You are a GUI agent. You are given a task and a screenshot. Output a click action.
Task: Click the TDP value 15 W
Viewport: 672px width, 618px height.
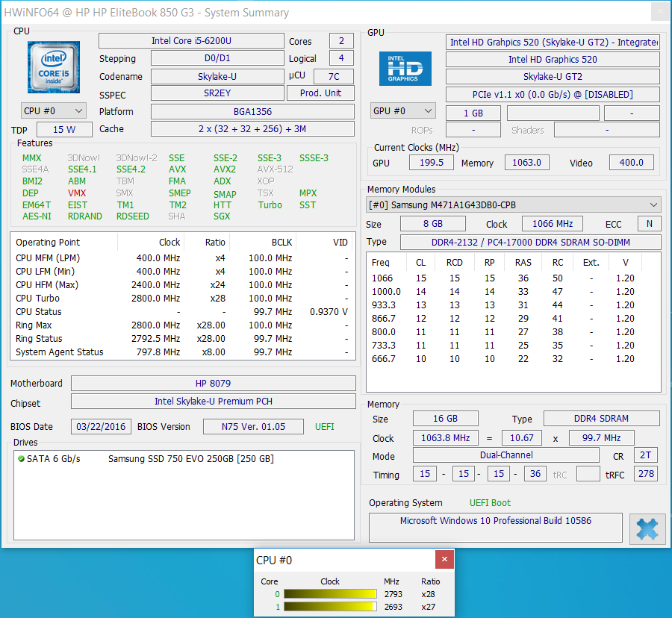(64, 130)
